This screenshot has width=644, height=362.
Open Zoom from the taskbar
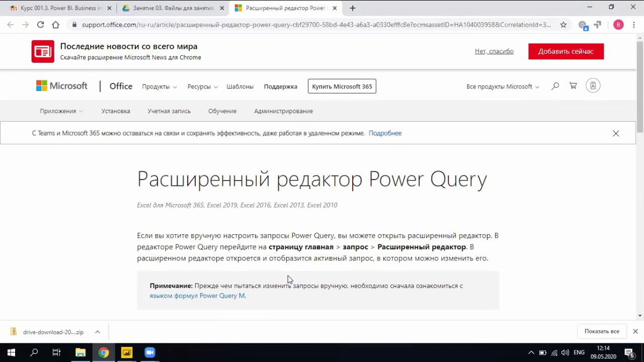(150, 352)
